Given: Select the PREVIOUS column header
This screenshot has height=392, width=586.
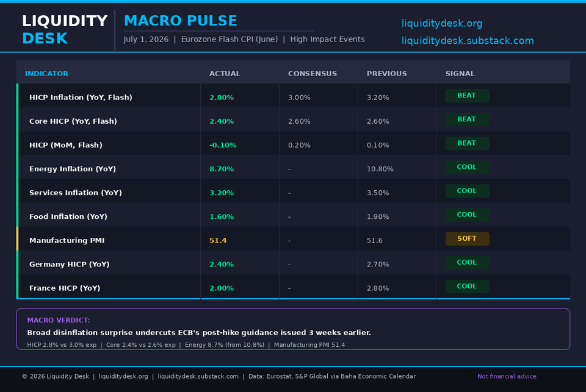Looking at the screenshot, I should 387,74.
